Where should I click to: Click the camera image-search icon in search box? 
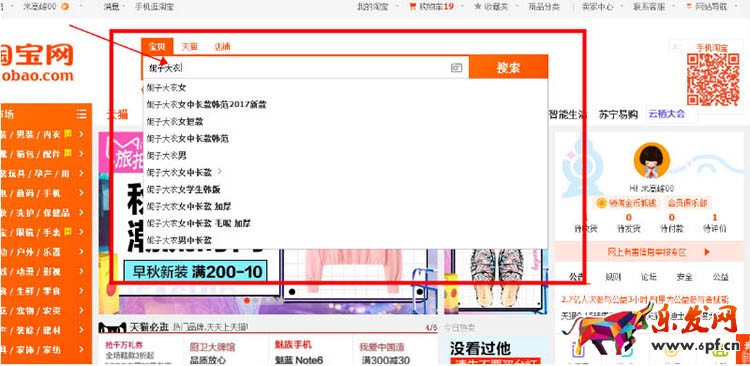456,68
